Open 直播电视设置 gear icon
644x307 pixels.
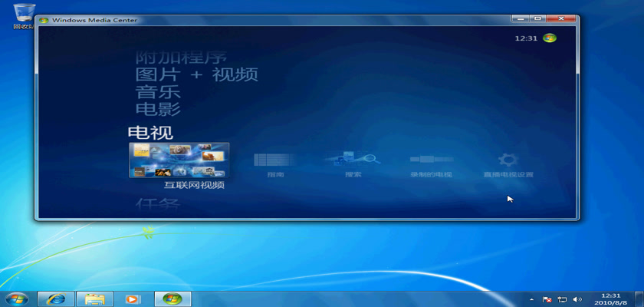508,160
